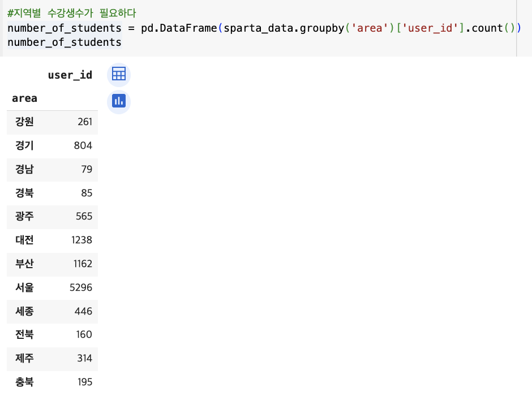This screenshot has height=396, width=532.
Task: Place cursor in the green #지역별 comment line
Action: click(x=71, y=13)
